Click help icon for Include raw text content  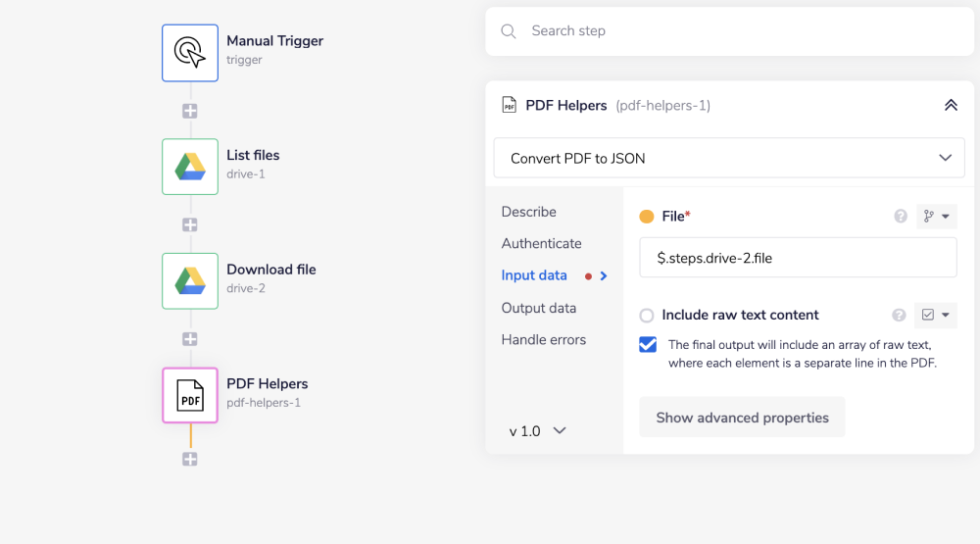point(899,316)
